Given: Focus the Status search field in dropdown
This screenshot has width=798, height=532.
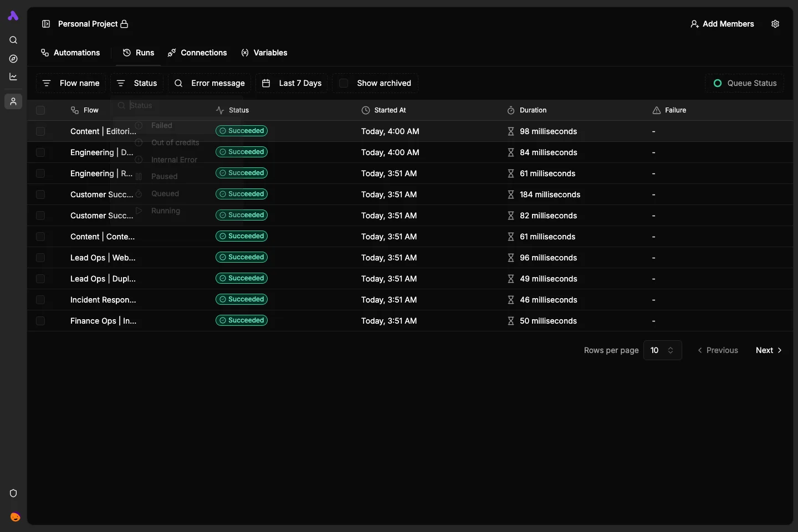Looking at the screenshot, I should (x=176, y=105).
